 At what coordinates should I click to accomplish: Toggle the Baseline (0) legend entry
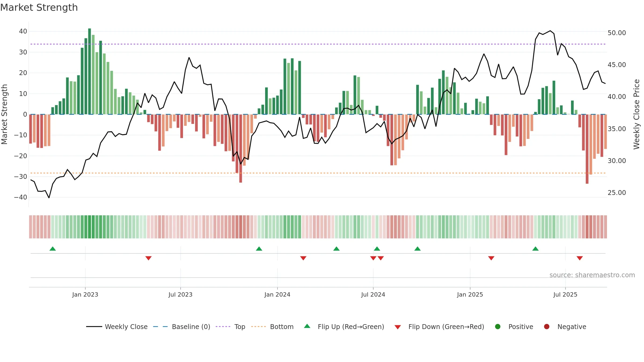tap(182, 327)
